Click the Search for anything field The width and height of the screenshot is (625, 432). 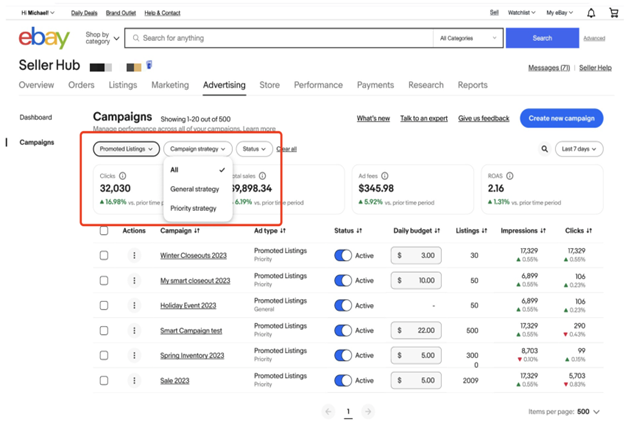pos(279,38)
